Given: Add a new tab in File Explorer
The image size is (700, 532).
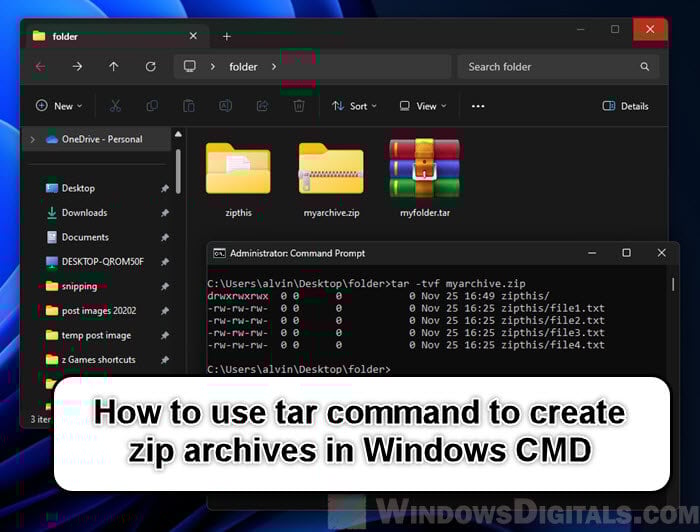Looking at the screenshot, I should tap(227, 36).
